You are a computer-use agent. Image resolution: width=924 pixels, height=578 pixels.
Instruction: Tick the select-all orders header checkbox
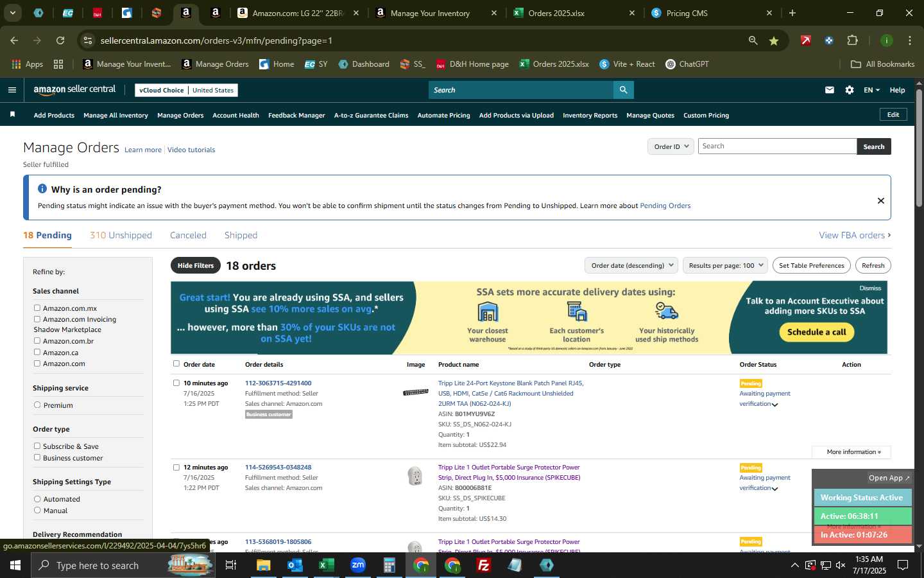(x=176, y=363)
